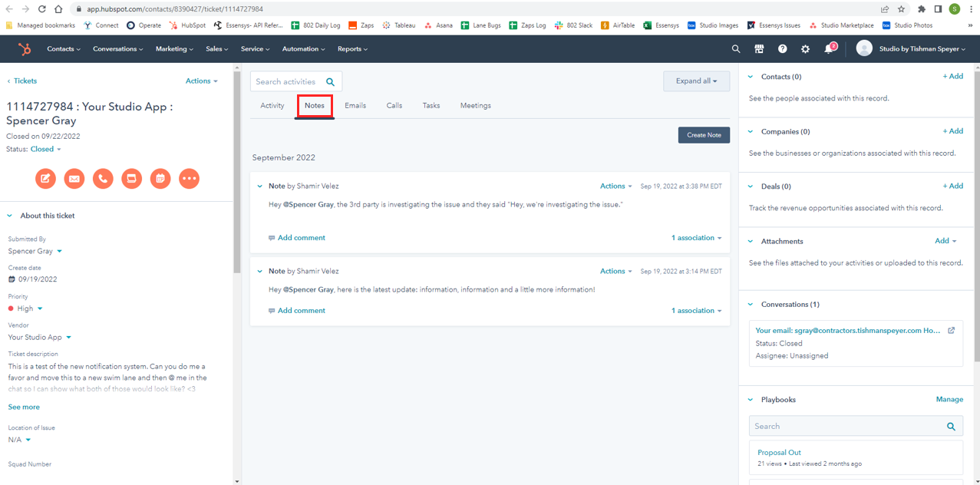Open the notifications bell
980x485 pixels.
point(829,49)
